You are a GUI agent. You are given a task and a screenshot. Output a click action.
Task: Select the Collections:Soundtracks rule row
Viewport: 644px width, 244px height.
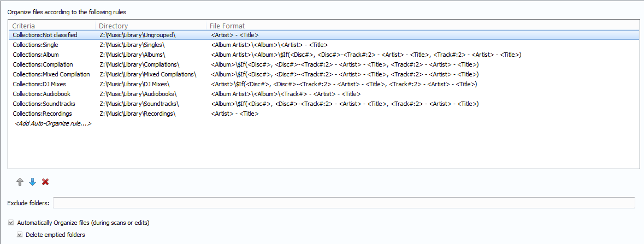[44, 104]
